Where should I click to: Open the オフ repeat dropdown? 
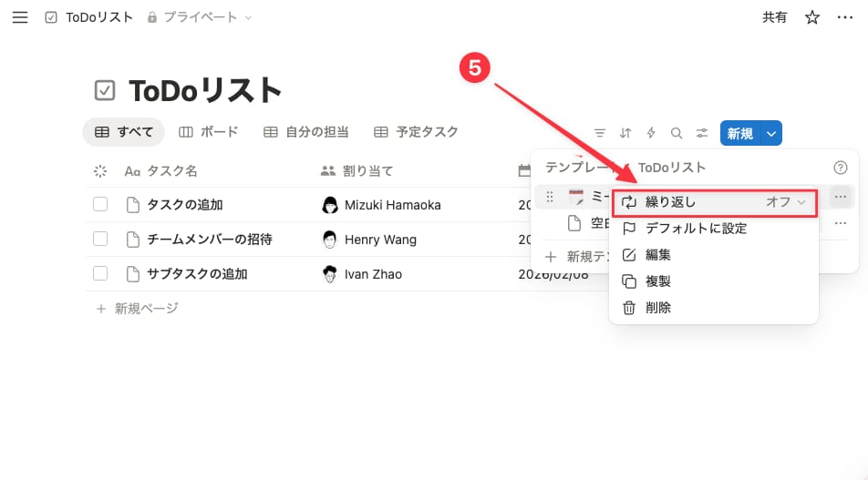pyautogui.click(x=786, y=202)
